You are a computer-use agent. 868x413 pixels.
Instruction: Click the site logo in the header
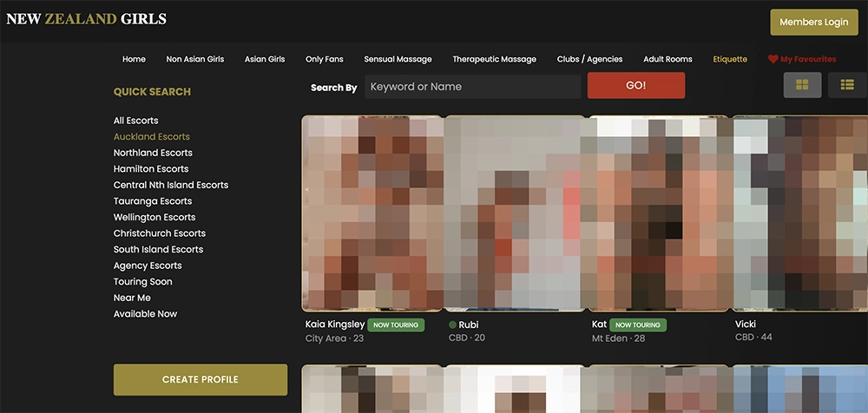tap(86, 19)
